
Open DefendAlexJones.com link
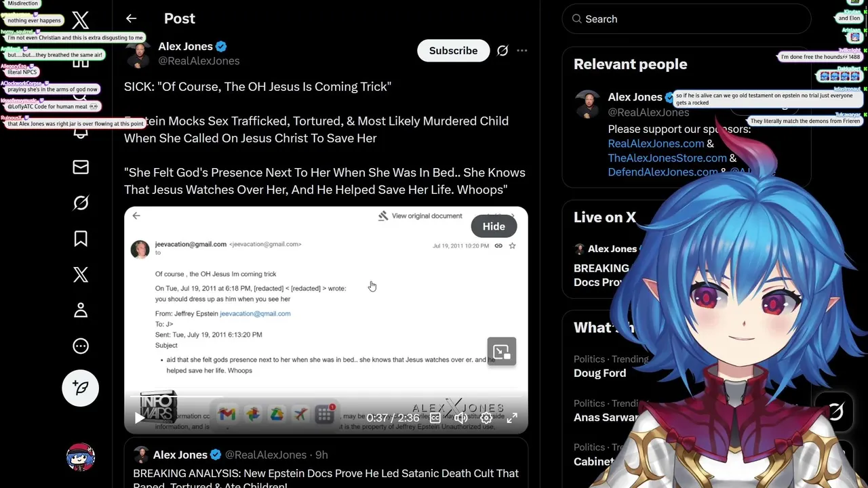tap(663, 172)
